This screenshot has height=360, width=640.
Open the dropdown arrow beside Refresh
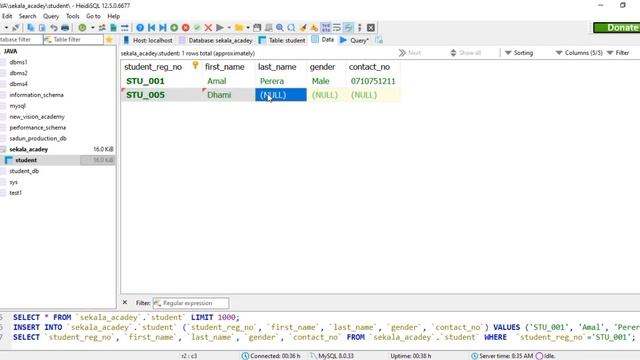(x=93, y=28)
